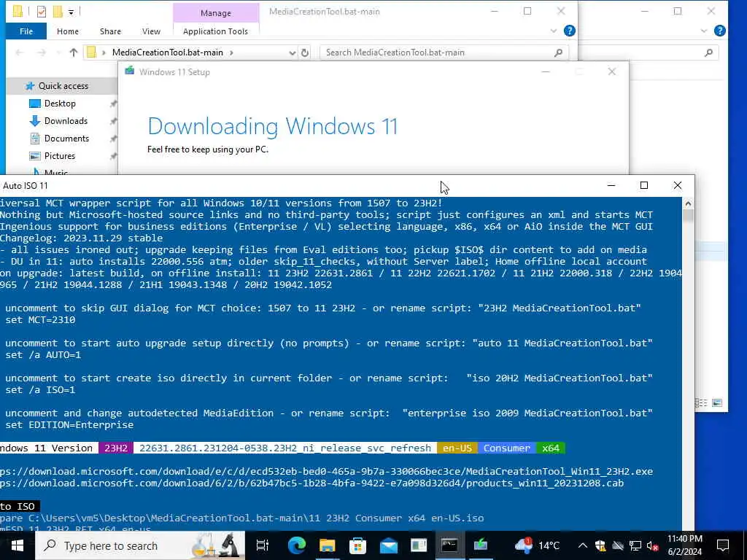Click the Consumer edition label
This screenshot has height=560, width=747.
click(x=507, y=448)
